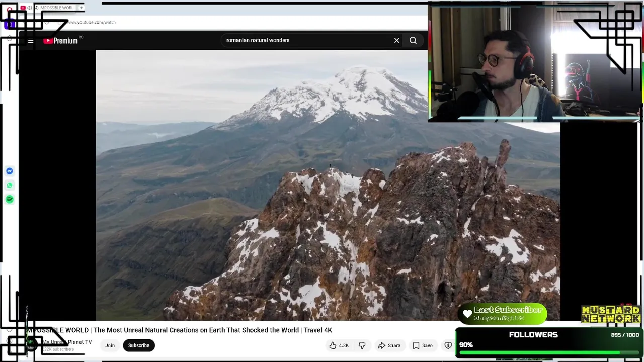Viewport: 644px width, 362px height.
Task: Click the youtube.com/watch address bar
Action: click(92, 22)
